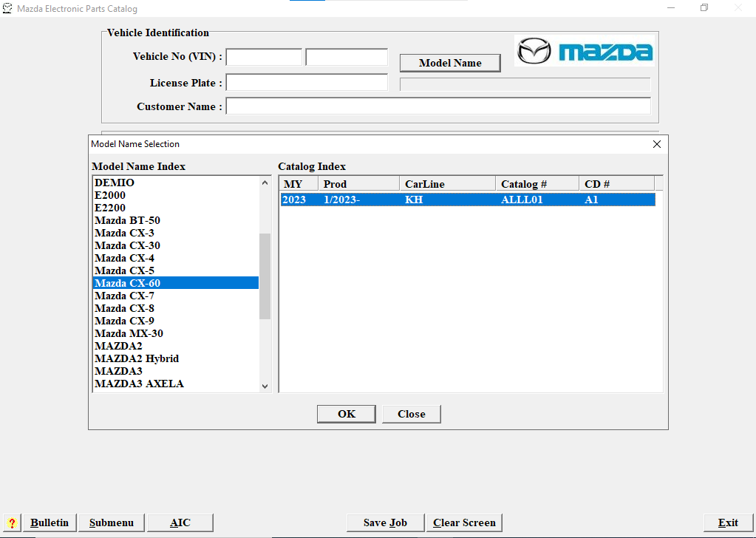Screen dimensions: 756x538
Task: Click the model list scroll-down arrow
Action: [265, 386]
